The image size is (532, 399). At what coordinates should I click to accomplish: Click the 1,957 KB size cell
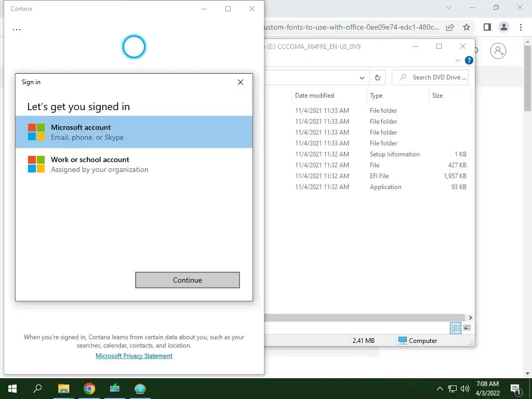pyautogui.click(x=455, y=176)
